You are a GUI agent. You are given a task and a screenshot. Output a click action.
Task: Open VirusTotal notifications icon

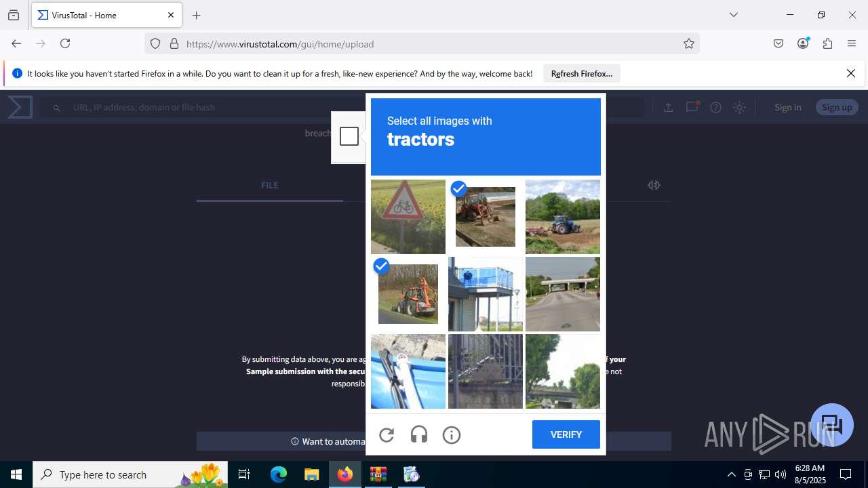coord(692,107)
